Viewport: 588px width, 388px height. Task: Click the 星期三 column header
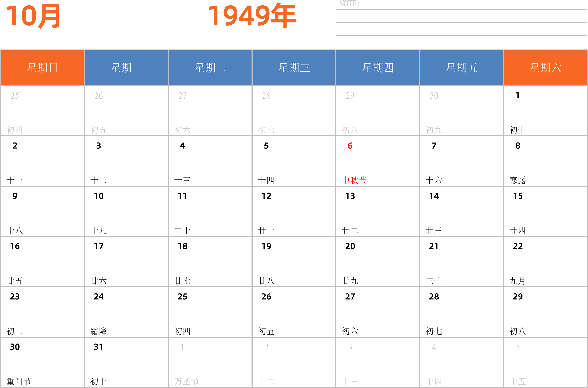[294, 68]
